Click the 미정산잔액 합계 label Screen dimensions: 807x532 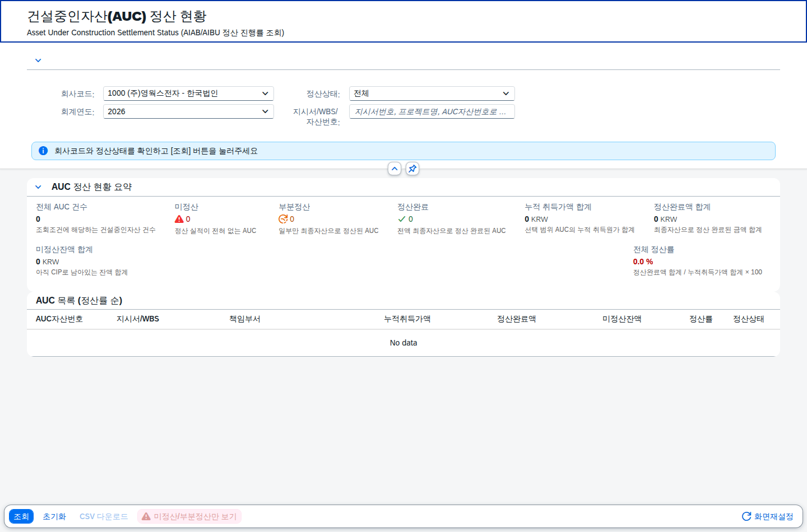coord(64,249)
